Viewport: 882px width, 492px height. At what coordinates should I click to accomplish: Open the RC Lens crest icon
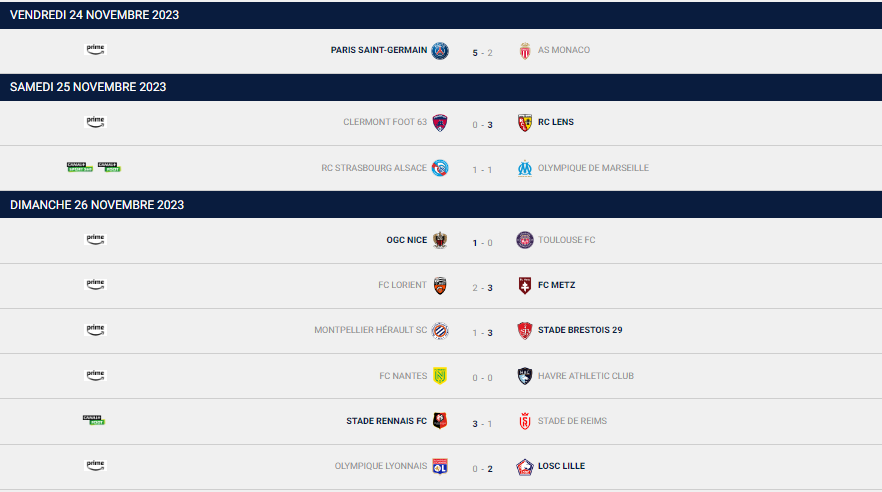tap(525, 123)
